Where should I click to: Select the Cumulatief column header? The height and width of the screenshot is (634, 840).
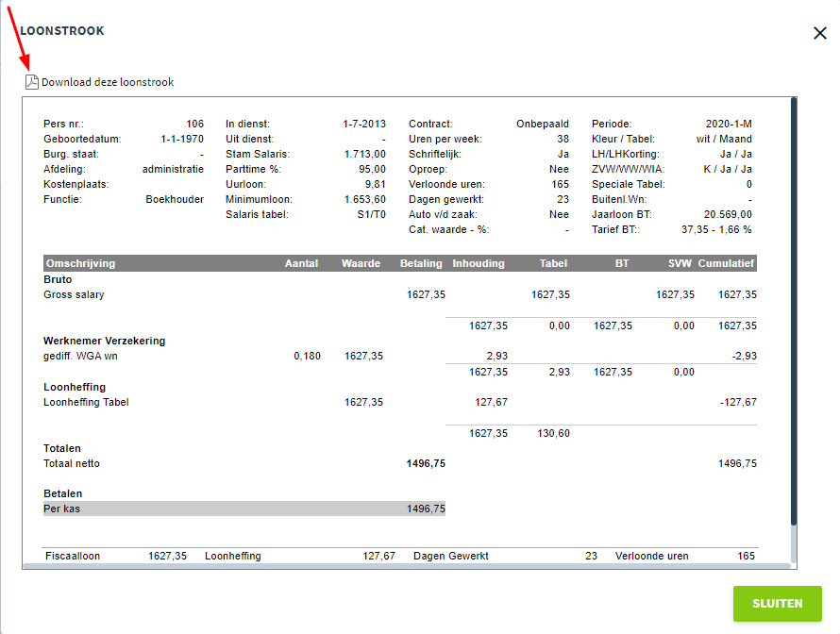[x=727, y=263]
